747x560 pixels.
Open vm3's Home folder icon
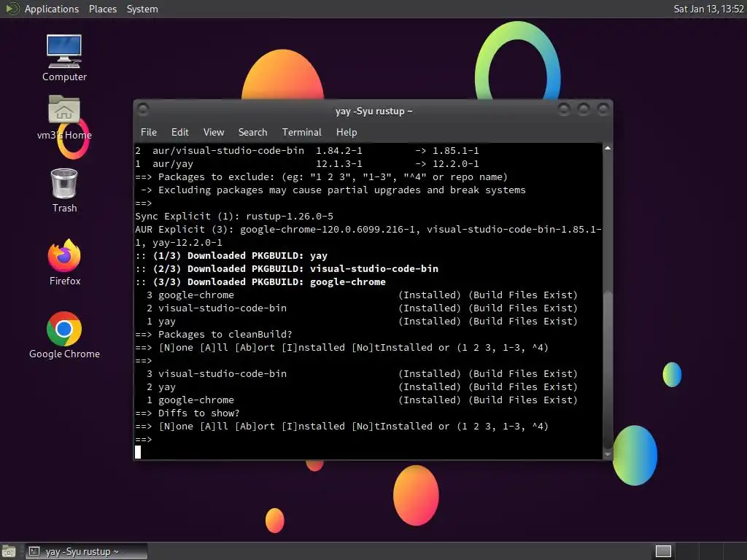[64, 117]
